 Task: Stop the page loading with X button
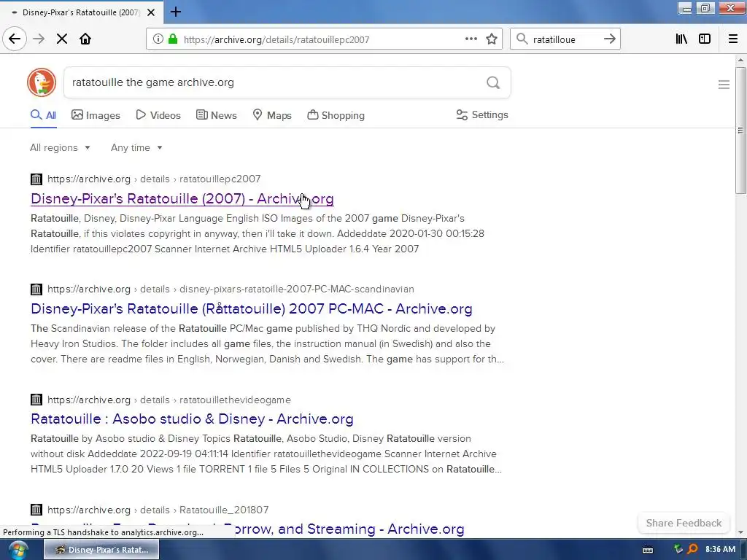pyautogui.click(x=62, y=39)
